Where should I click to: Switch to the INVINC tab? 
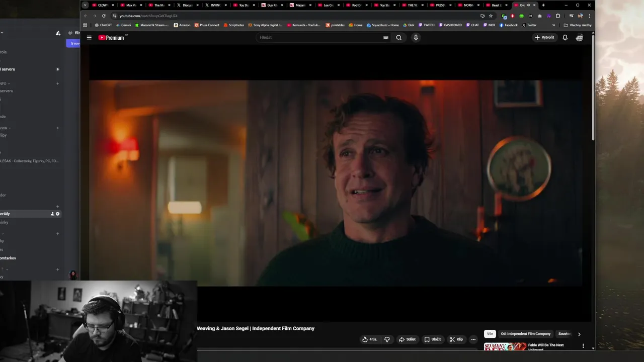[x=216, y=5]
